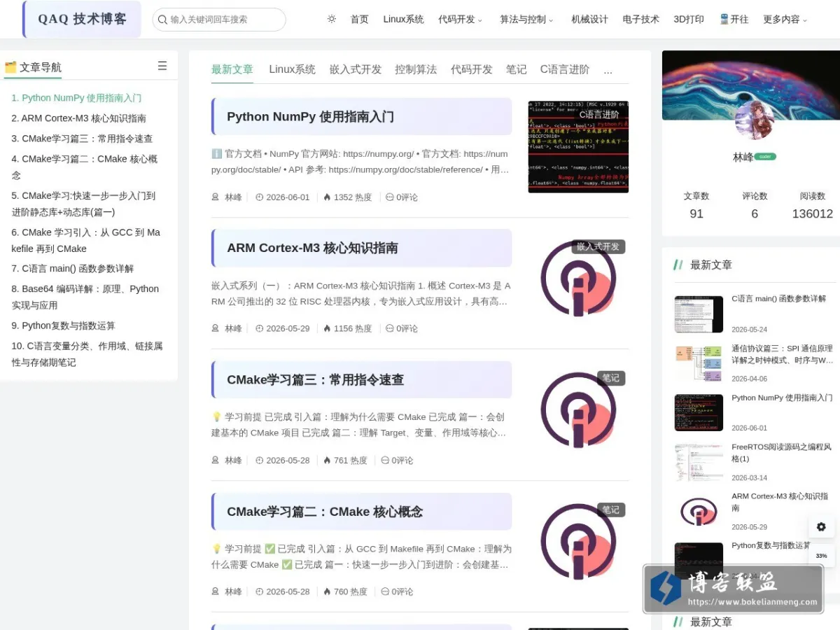The image size is (840, 630).
Task: Click the flame icon beside 761 热度
Action: point(327,460)
